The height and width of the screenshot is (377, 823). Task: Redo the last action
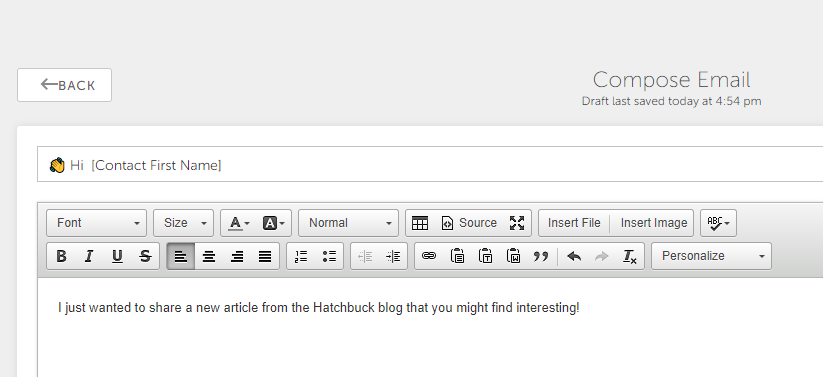(602, 256)
